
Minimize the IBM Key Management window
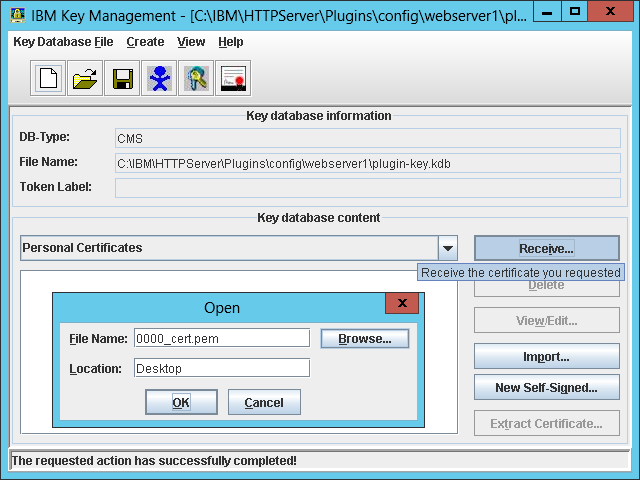(x=547, y=12)
